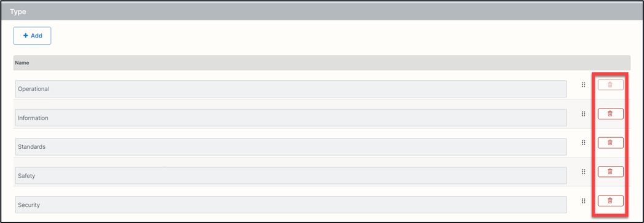Delete the Information type row
The image size is (644, 223).
pos(610,113)
